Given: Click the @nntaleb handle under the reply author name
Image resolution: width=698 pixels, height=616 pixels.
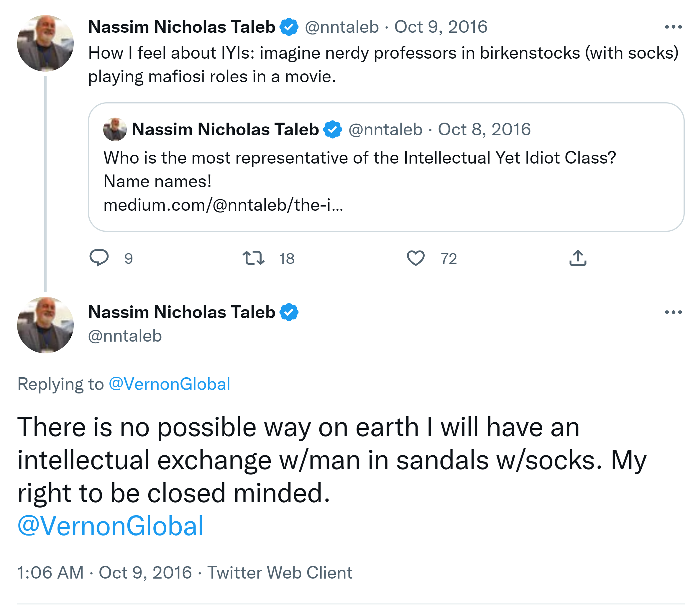Looking at the screenshot, I should pyautogui.click(x=125, y=336).
